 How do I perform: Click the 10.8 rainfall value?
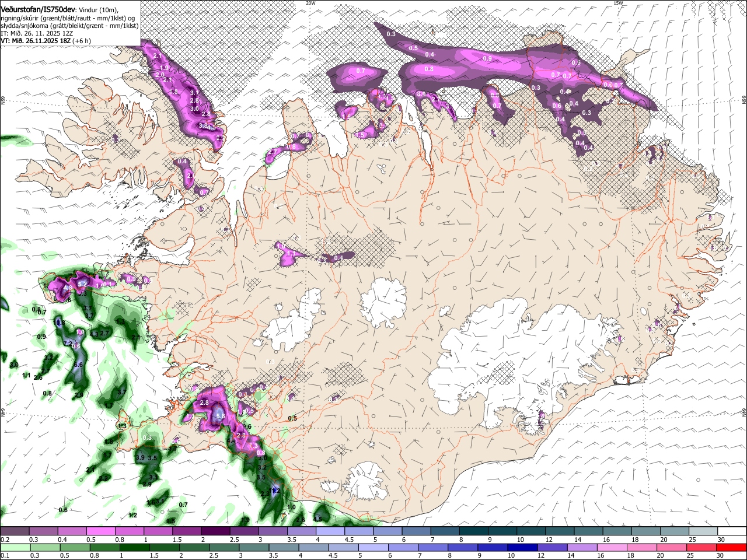point(58,323)
